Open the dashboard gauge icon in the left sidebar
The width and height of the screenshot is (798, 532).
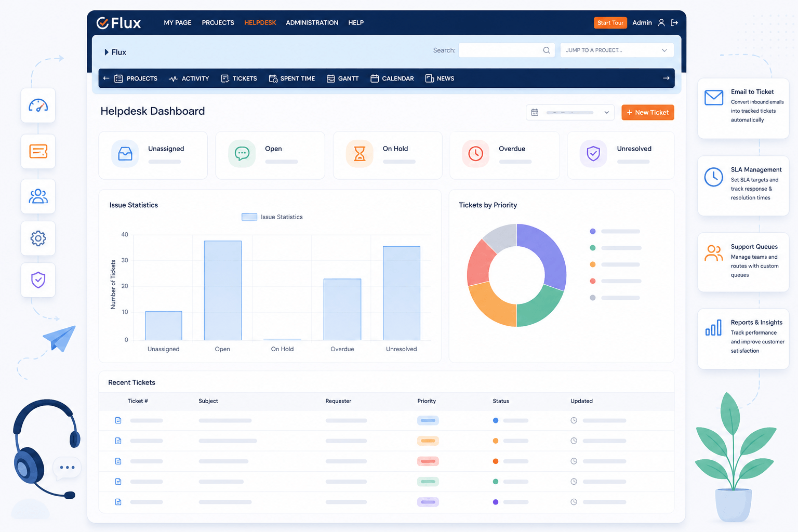38,105
